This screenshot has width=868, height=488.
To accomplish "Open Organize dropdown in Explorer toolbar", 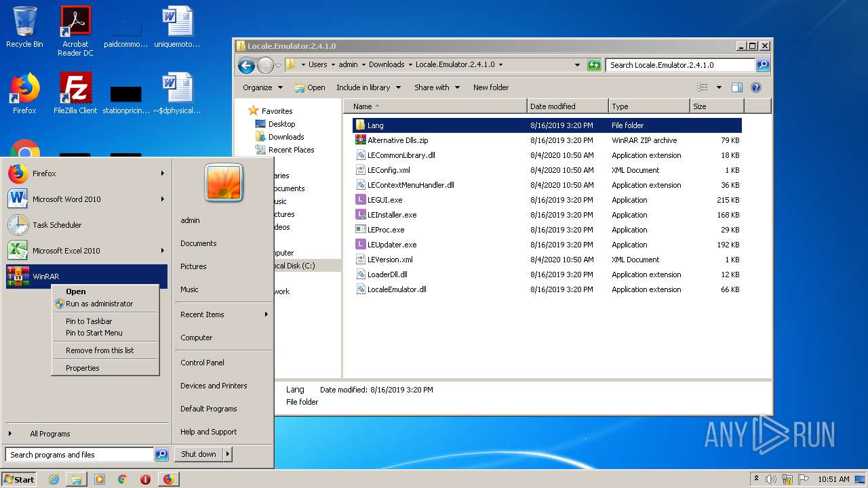I will click(x=262, y=87).
